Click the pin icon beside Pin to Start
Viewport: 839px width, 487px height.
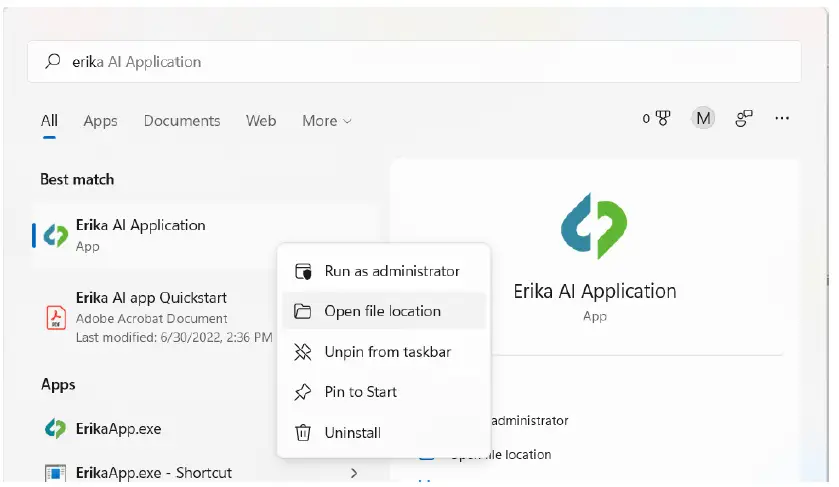[x=302, y=392]
